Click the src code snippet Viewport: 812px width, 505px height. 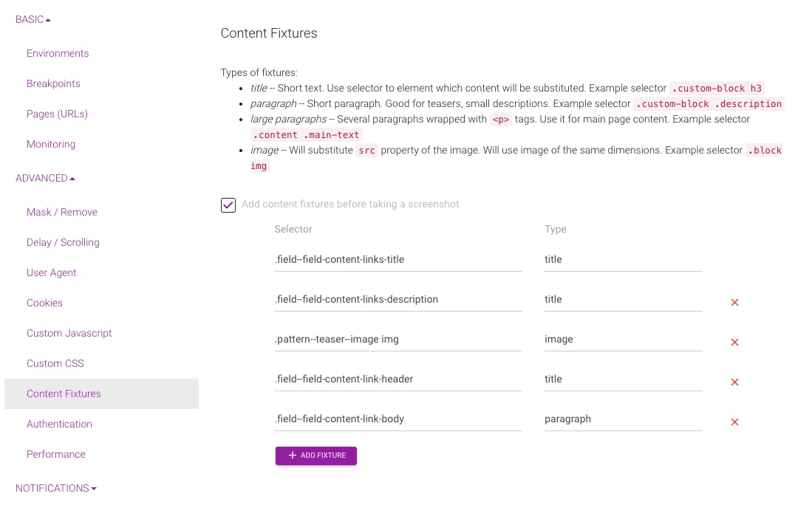pos(366,151)
